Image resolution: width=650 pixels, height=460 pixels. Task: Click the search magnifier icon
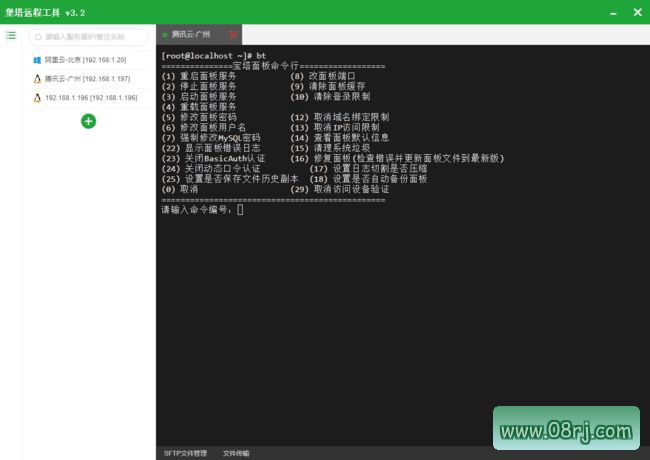click(x=38, y=37)
